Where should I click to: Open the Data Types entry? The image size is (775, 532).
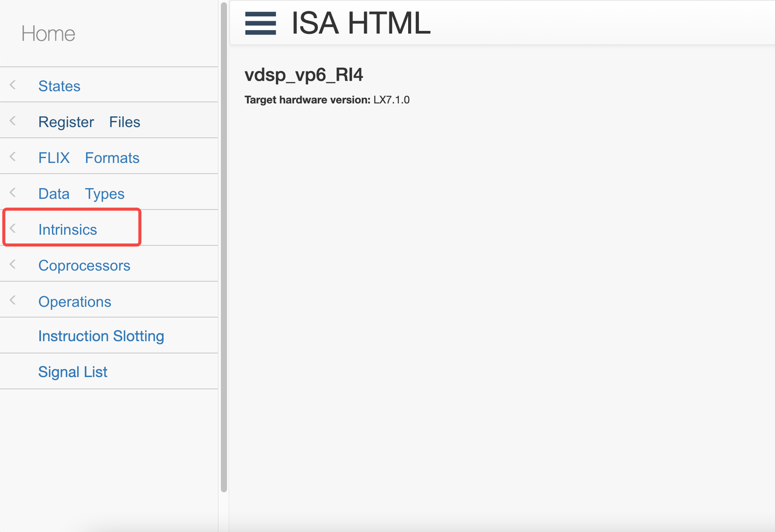tap(81, 194)
